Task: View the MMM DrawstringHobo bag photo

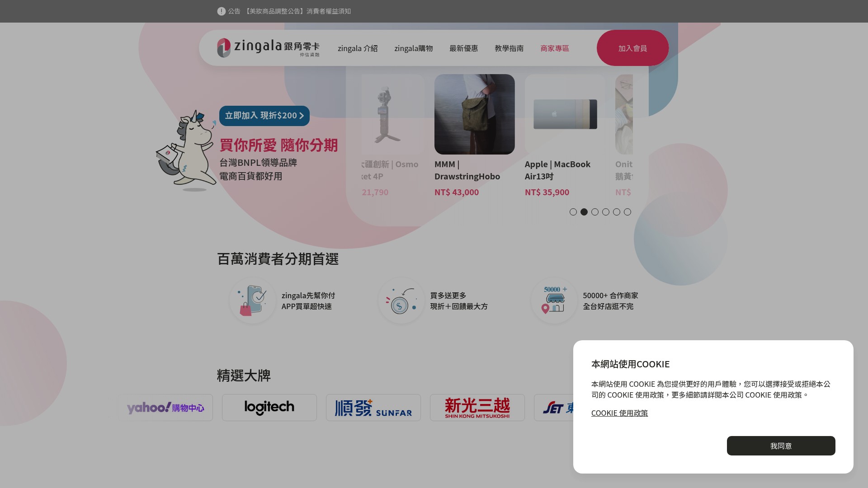Action: 475,114
